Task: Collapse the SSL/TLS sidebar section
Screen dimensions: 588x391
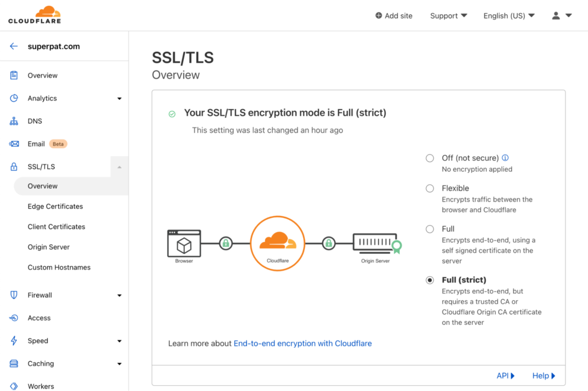Action: 119,167
